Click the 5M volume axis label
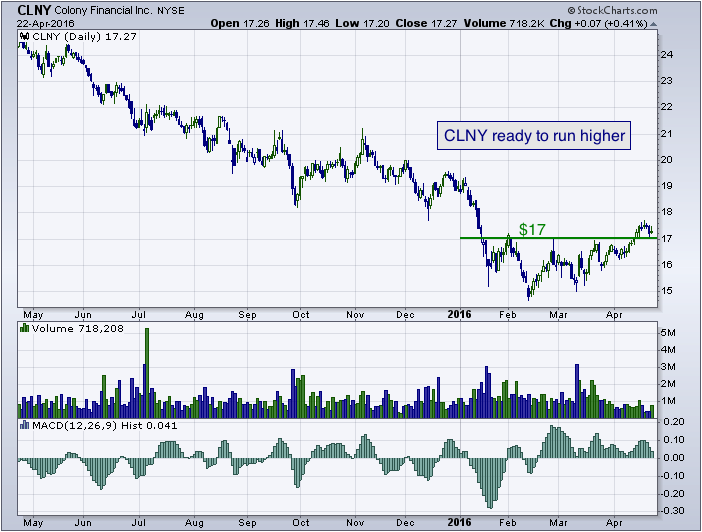 click(x=668, y=333)
